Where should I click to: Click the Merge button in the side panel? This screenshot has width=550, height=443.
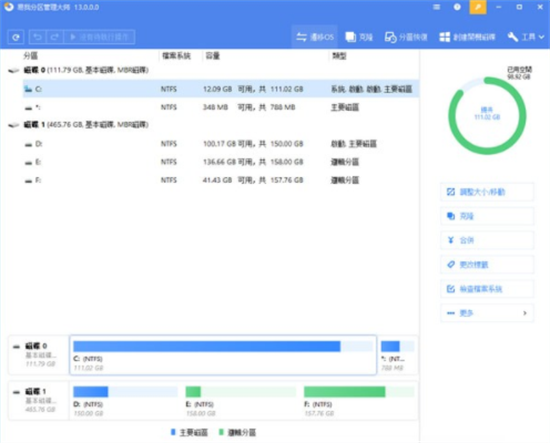click(487, 240)
